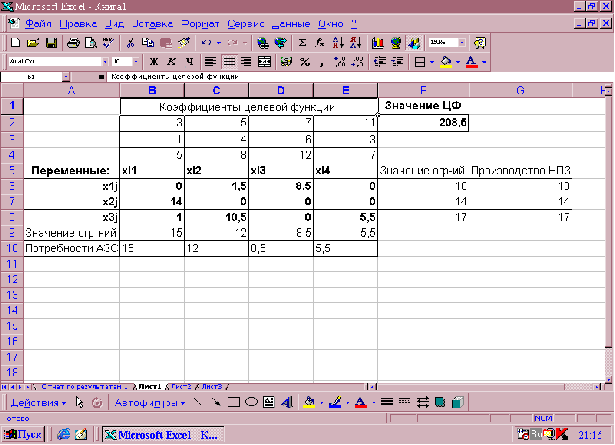Select cell F2 with value 208,5
Viewport: 615px width, 445px height.
click(423, 123)
